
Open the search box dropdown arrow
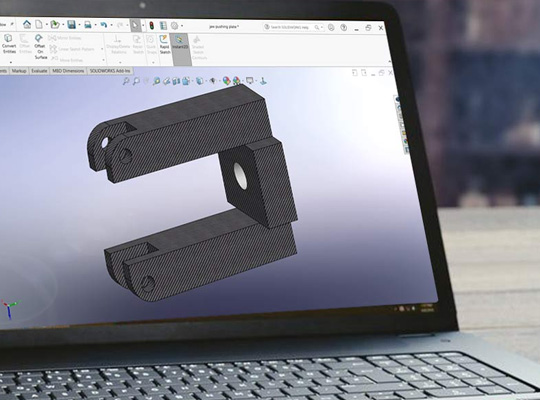pyautogui.click(x=322, y=27)
